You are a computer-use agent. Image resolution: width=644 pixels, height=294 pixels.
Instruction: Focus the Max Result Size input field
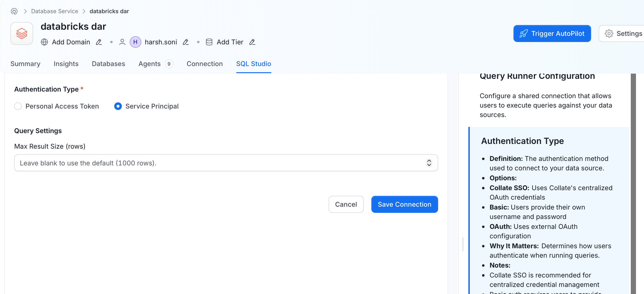[x=226, y=163]
